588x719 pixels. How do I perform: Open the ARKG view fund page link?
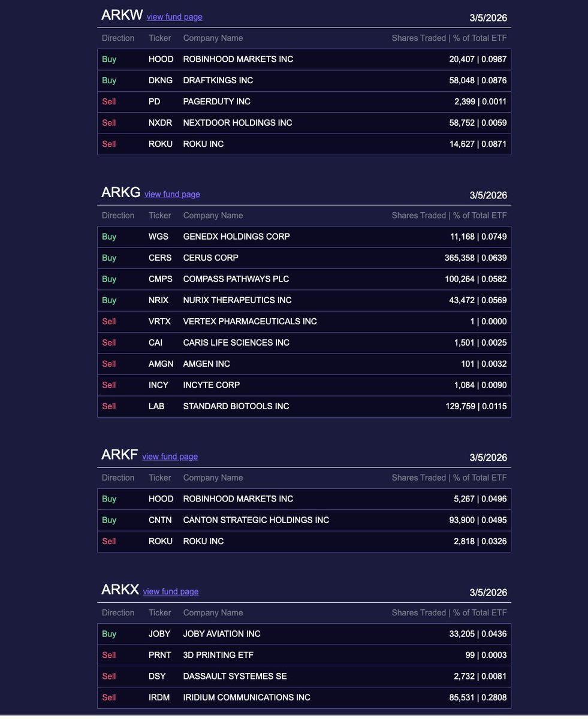tap(172, 194)
